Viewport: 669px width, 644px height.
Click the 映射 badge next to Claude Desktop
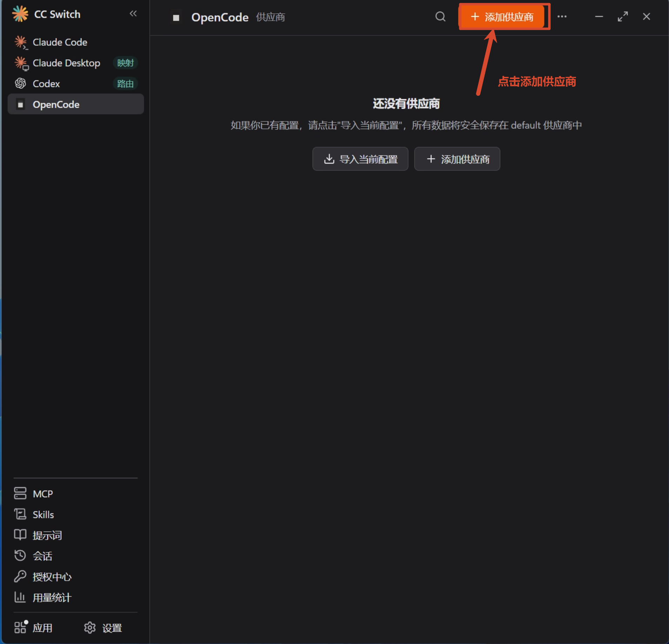click(x=125, y=63)
